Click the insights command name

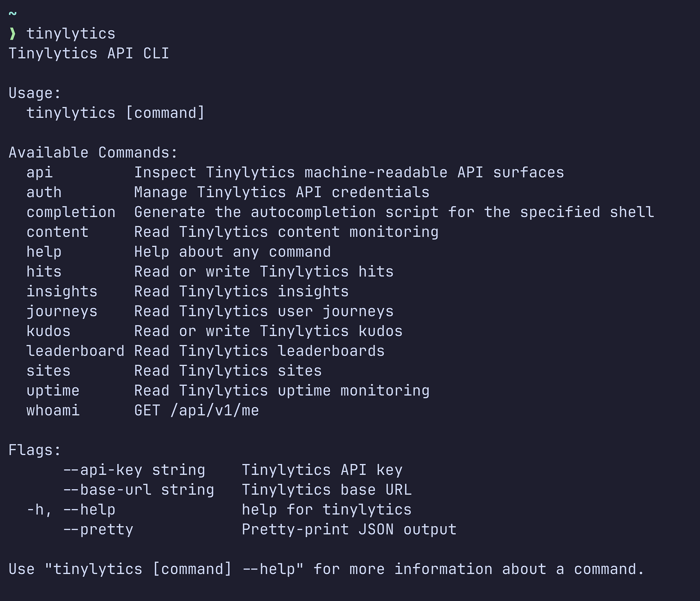pyautogui.click(x=62, y=292)
